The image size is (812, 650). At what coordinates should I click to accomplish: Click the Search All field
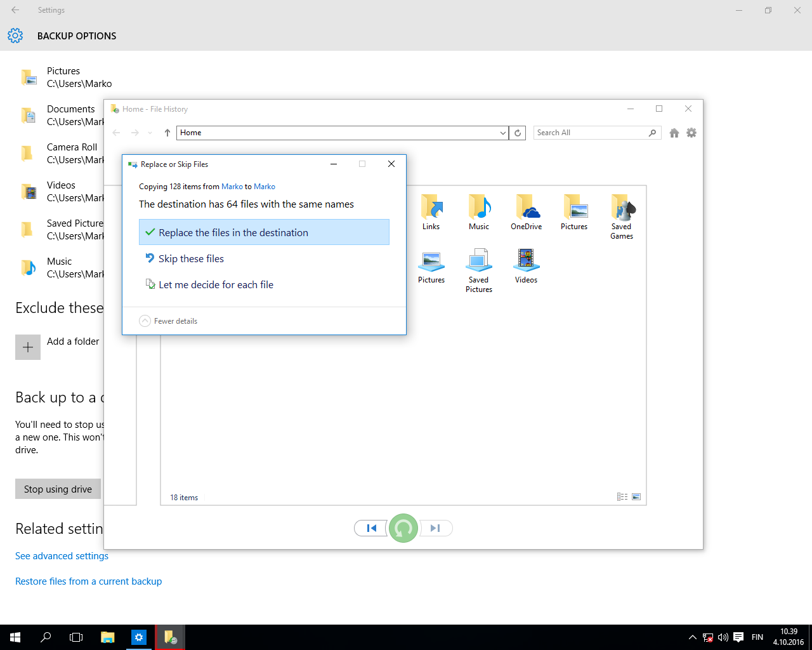coord(590,133)
